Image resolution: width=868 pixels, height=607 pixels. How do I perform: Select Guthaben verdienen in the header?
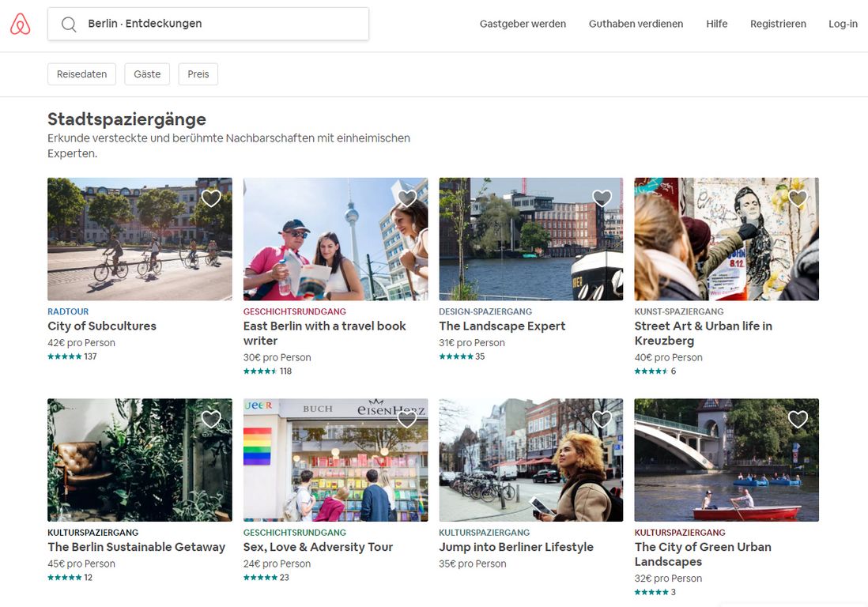(636, 24)
